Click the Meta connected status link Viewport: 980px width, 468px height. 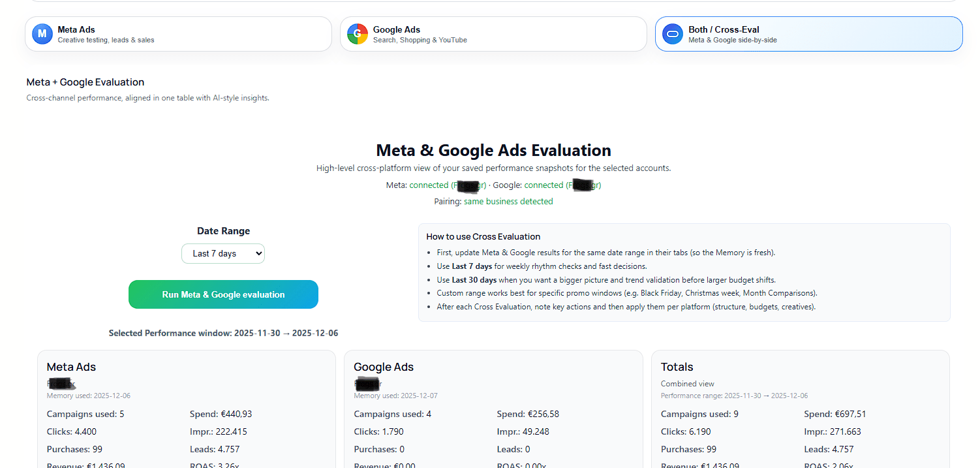coord(448,185)
